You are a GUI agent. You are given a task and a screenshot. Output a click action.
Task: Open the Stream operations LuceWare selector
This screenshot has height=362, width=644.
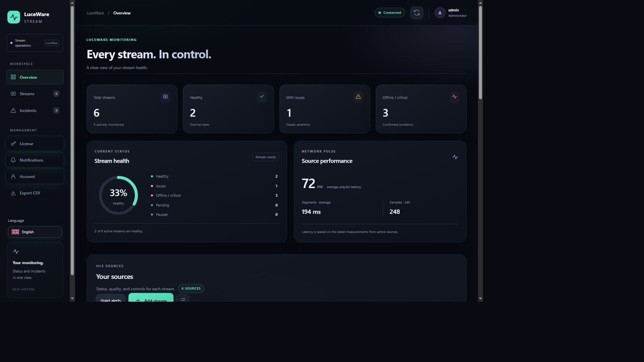(35, 43)
